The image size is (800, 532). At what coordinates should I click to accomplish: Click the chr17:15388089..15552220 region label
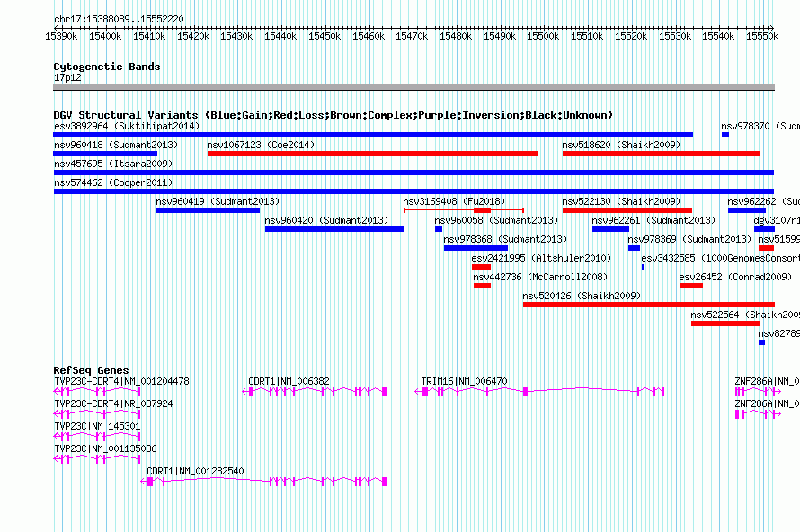pos(119,20)
